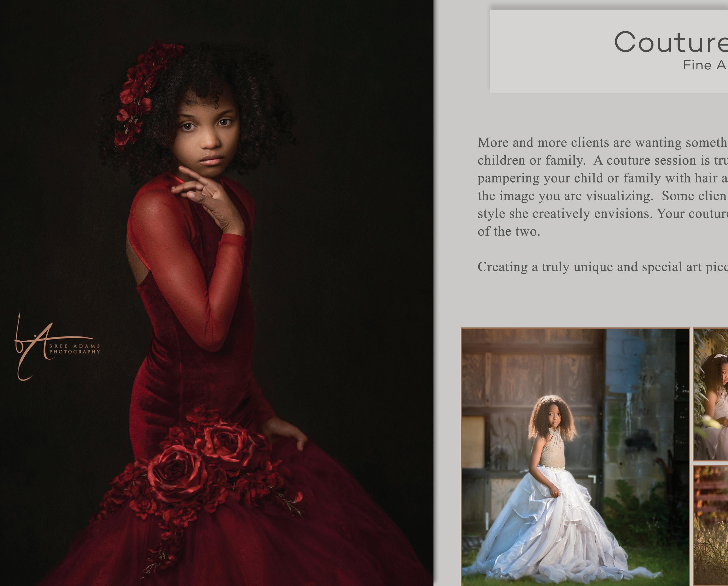Viewport: 728px width, 586px height.
Task: Select the 'Couture' page heading
Action: (x=671, y=42)
